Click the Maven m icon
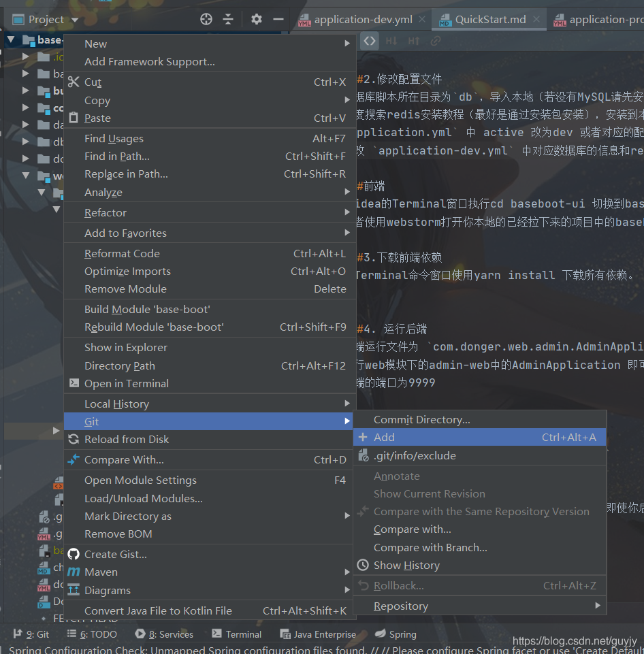 74,572
